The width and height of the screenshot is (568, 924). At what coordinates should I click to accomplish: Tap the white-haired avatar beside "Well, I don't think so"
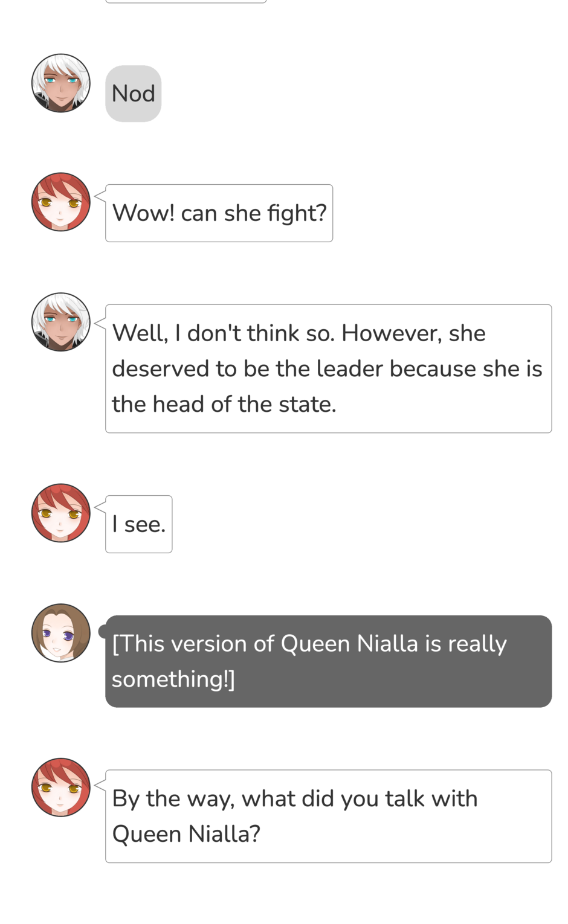(x=60, y=322)
